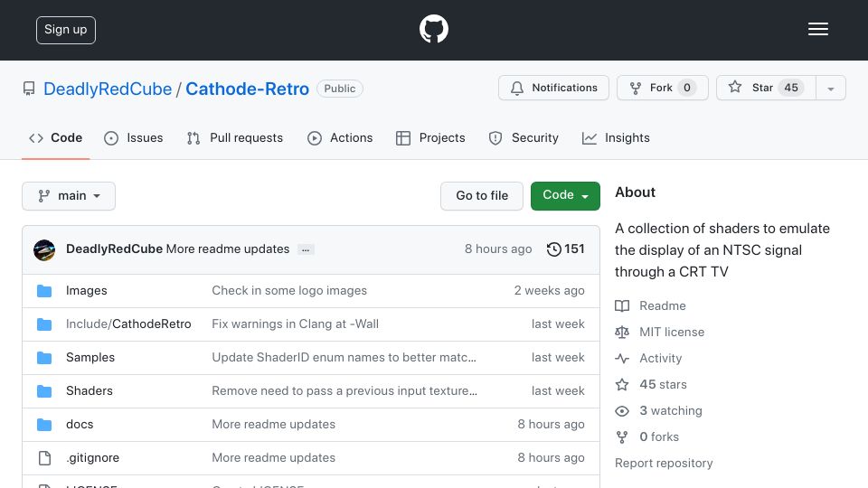
Task: Open the Cathode-Retro repository link
Action: click(247, 89)
